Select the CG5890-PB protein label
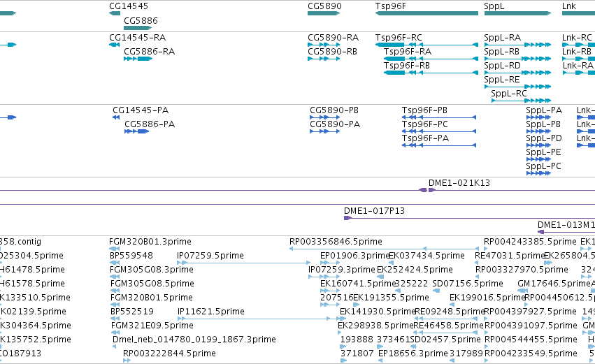This screenshot has height=364, width=595. 334,110
